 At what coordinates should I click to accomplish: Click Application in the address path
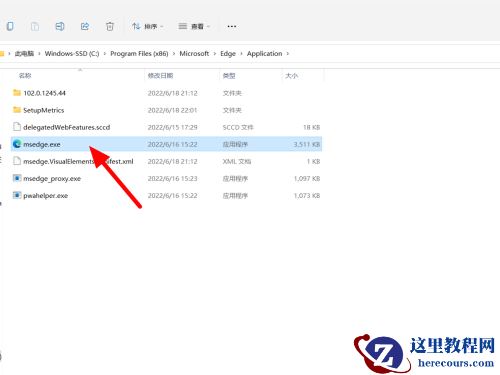pos(264,53)
